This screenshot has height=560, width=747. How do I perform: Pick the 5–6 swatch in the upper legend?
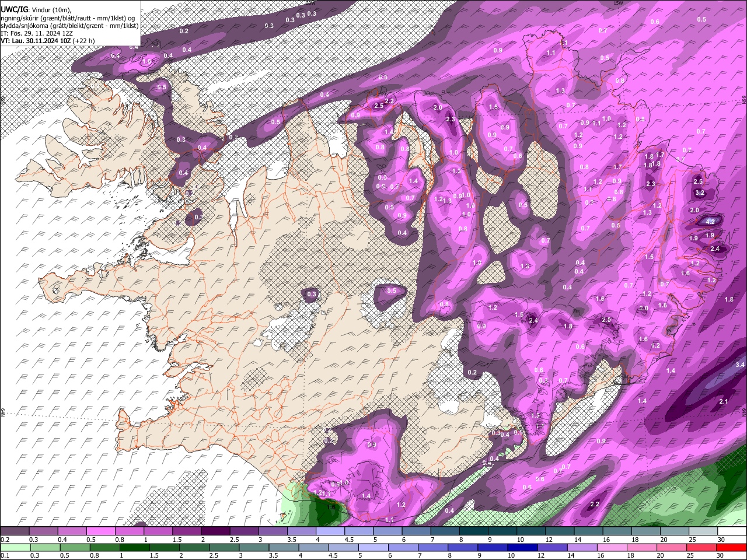(388, 531)
